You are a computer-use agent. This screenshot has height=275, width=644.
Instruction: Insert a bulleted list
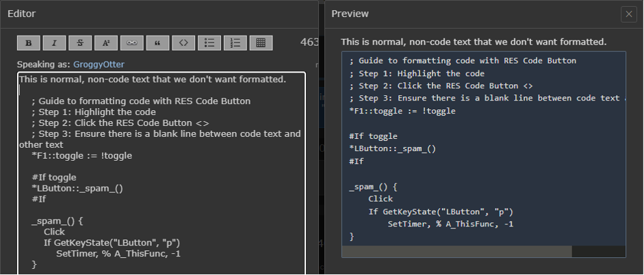209,42
